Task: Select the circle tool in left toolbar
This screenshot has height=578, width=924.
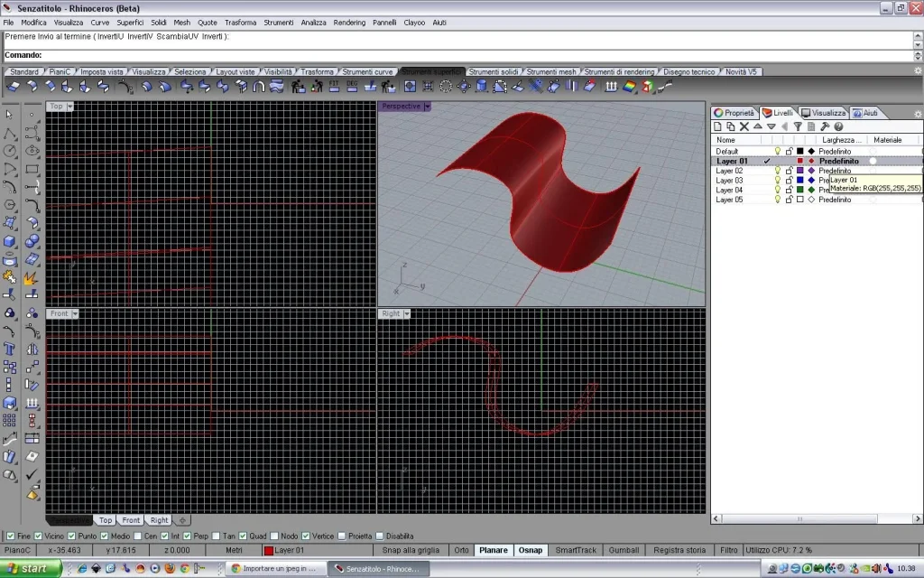Action: (x=10, y=152)
